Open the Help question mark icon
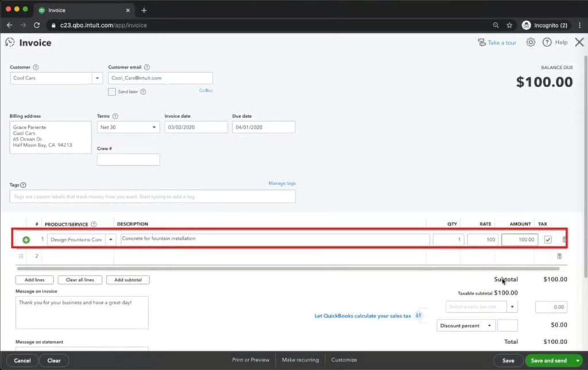 click(x=547, y=42)
